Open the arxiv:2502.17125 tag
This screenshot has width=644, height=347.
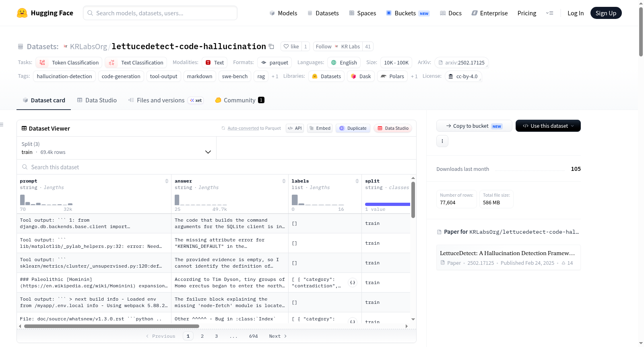tap(462, 62)
